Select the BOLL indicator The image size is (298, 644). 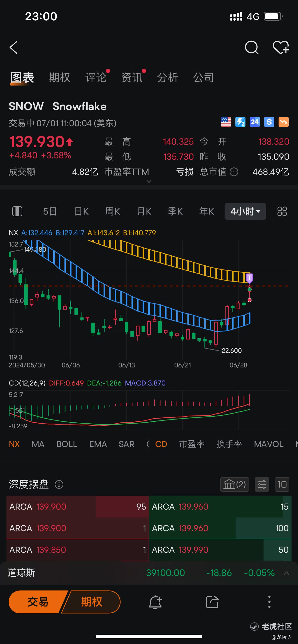tap(67, 444)
